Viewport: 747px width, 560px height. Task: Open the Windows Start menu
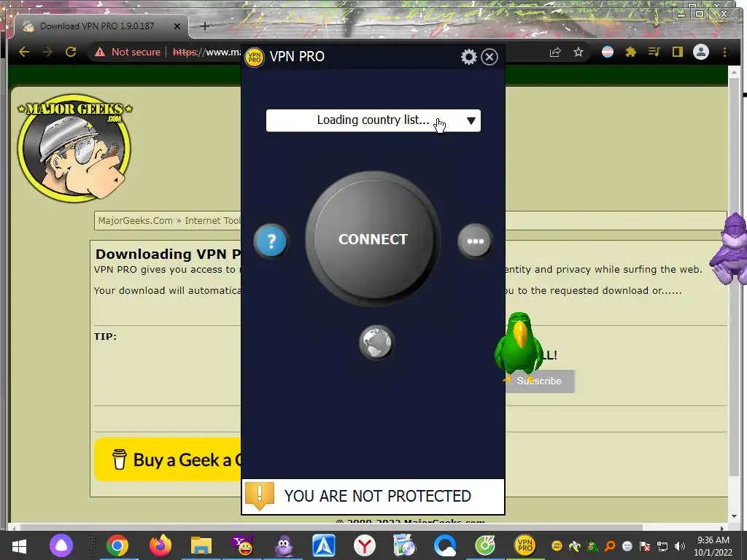coord(19,545)
